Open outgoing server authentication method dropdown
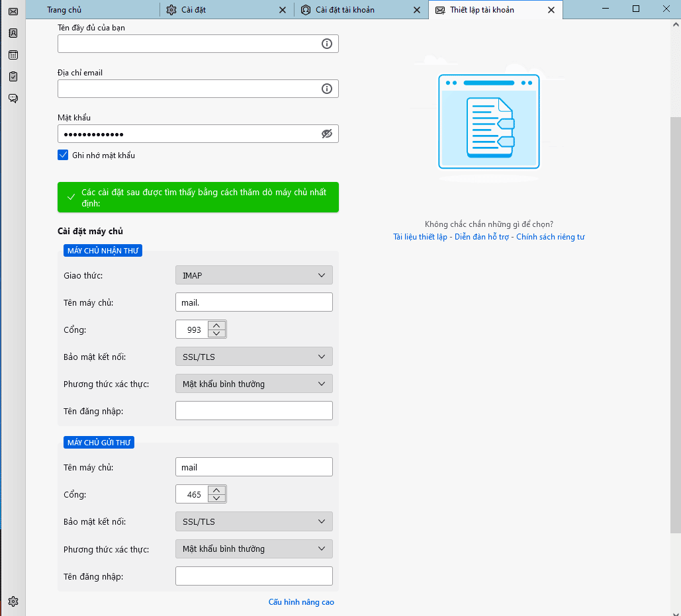Viewport: 681px width, 616px height. click(x=253, y=549)
